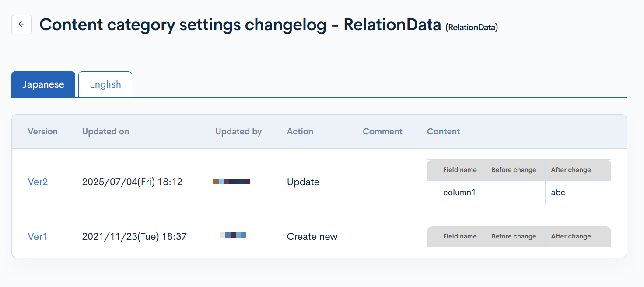This screenshot has width=644, height=287.
Task: Click the blurred updater name in Ver2 row
Action: [x=232, y=181]
